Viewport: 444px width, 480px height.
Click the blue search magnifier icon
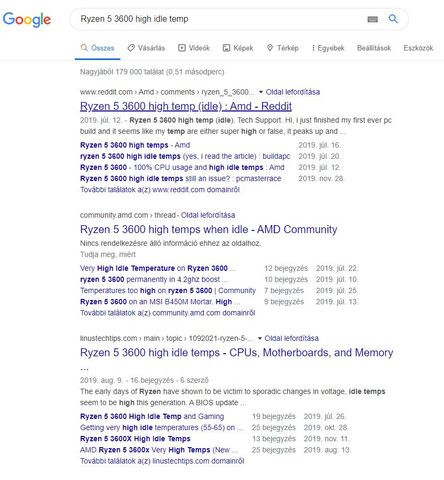coord(393,19)
